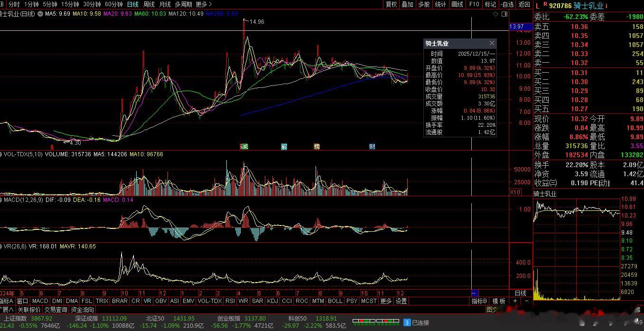The width and height of the screenshot is (644, 331).
Task: Toggle the side panel icon beside the diamond
Action: (504, 14)
